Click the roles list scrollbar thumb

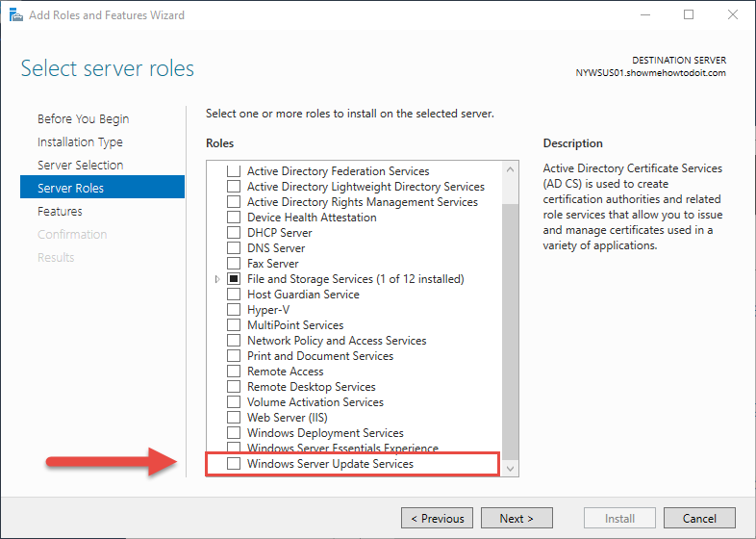coord(510,330)
